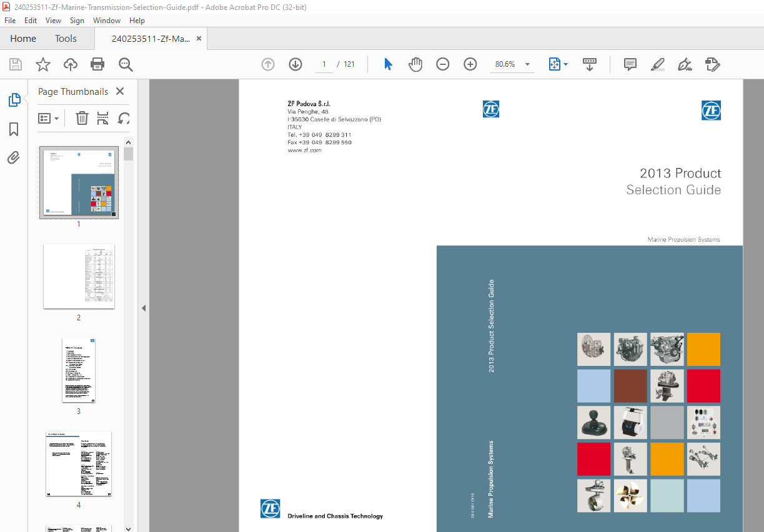Click the scrolling mode keyboard icon
Viewport: 764px width, 532px height.
[590, 64]
